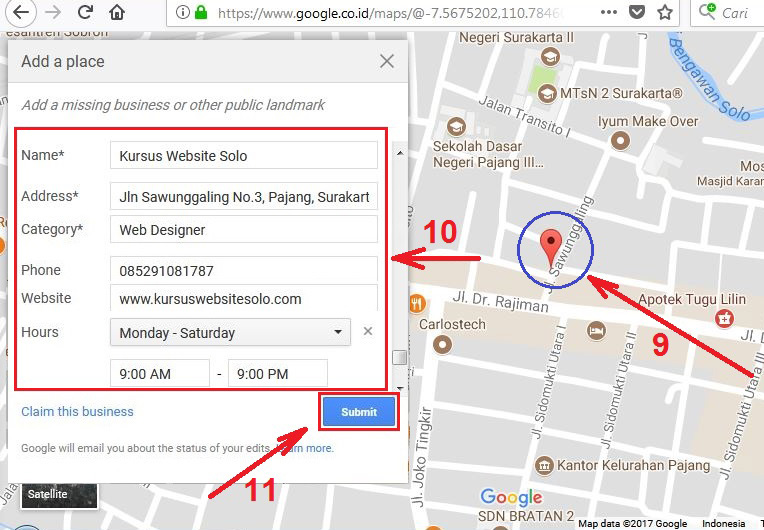Image resolution: width=764 pixels, height=530 pixels.
Task: Open the Hours days dropdown
Action: coord(230,332)
